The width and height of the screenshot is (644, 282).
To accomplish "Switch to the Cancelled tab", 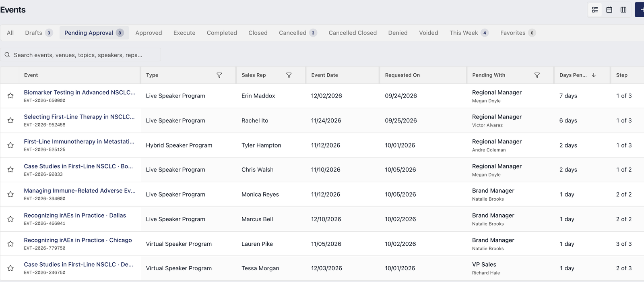I will tap(298, 33).
